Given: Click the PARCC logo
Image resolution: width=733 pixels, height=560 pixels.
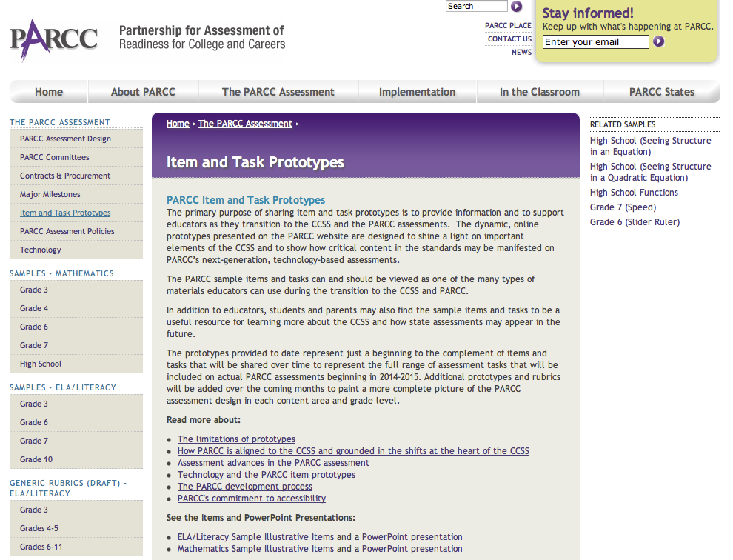Looking at the screenshot, I should (54, 40).
